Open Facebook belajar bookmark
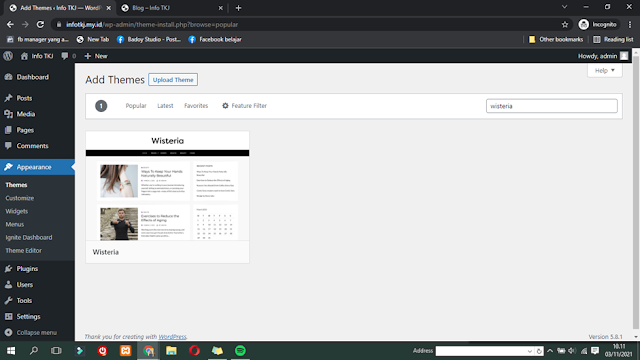Screen dimensions: 640x360 (215, 39)
